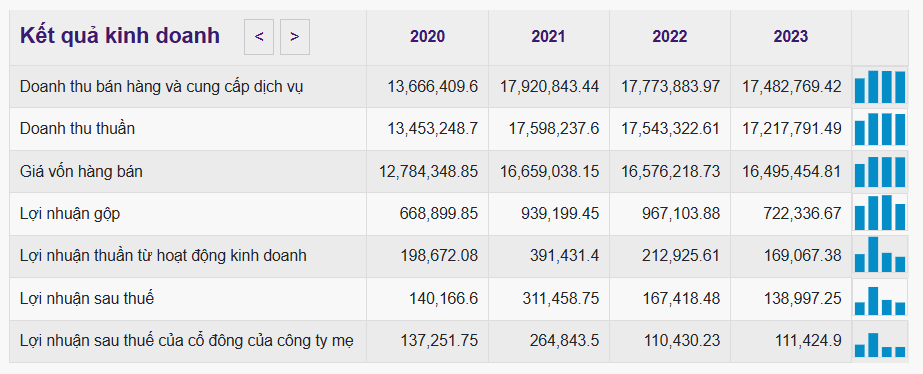Click Lợi nhuận sau thuế mini chart
923x374 pixels.
coord(880,299)
